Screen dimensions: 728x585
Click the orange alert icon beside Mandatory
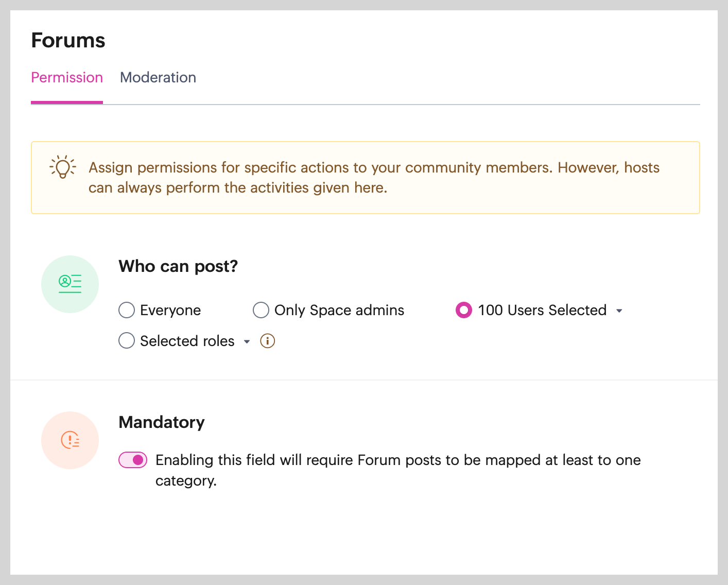click(x=70, y=440)
